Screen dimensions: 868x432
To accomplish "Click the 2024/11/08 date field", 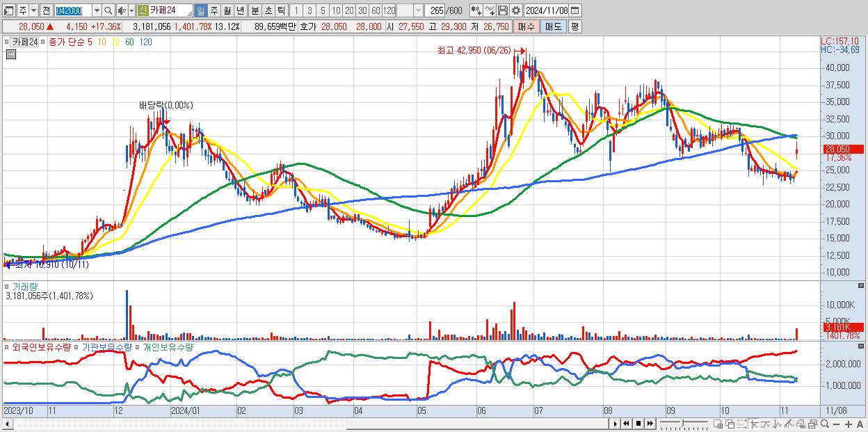I will [x=547, y=10].
